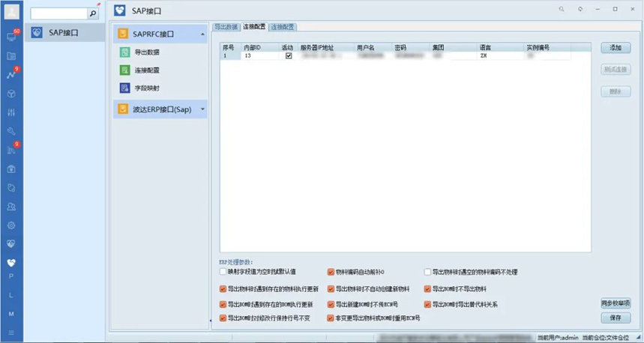Enable 映射字段值为空时赋默认值 checkbox
The image size is (644, 343).
(x=223, y=273)
